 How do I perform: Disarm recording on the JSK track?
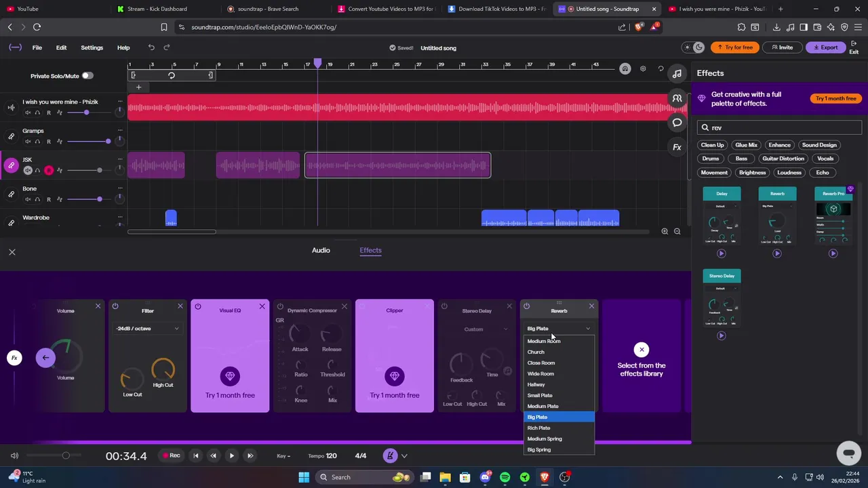(48, 170)
